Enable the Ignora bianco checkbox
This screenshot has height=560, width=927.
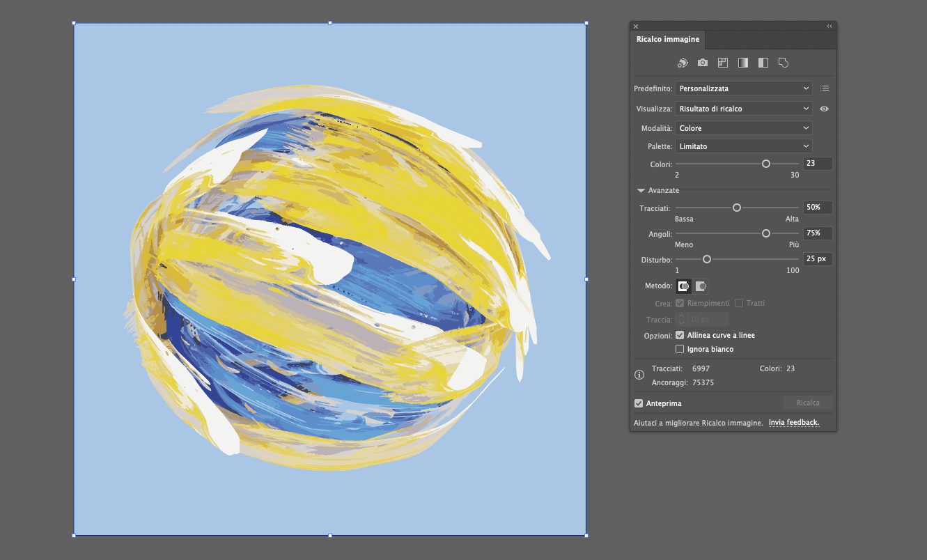[x=680, y=349]
